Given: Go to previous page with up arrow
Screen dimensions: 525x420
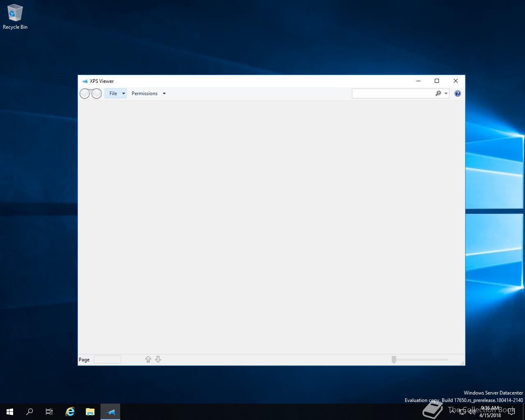Looking at the screenshot, I should (x=148, y=359).
